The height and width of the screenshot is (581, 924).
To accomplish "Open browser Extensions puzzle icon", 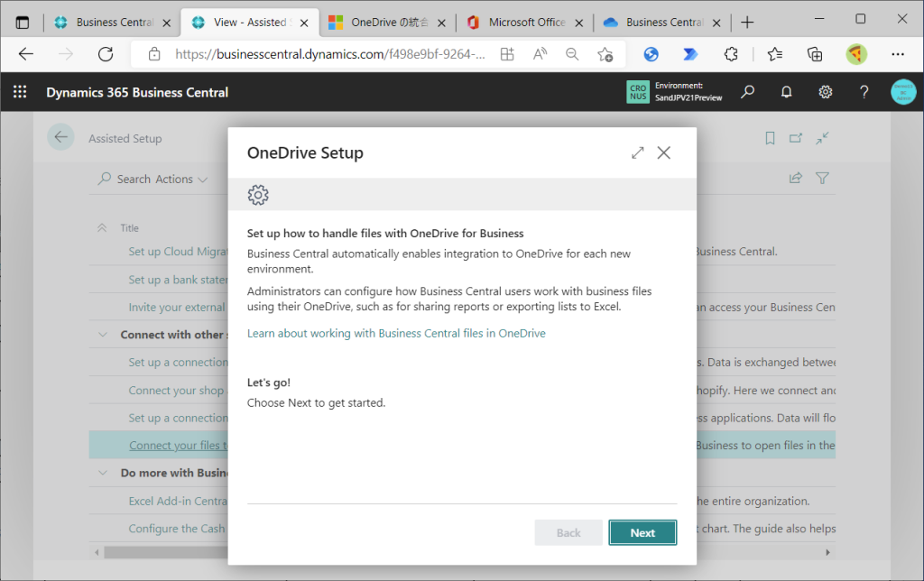I will pos(731,54).
